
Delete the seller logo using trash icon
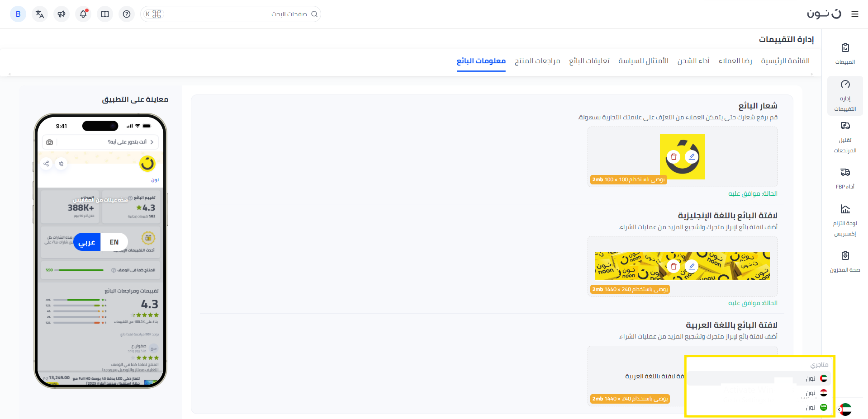pos(674,157)
